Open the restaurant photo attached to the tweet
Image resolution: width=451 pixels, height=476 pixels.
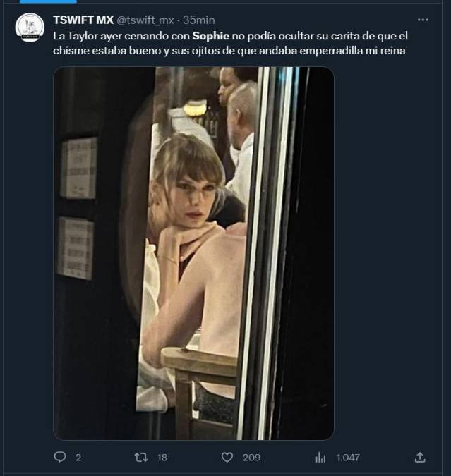pyautogui.click(x=193, y=253)
